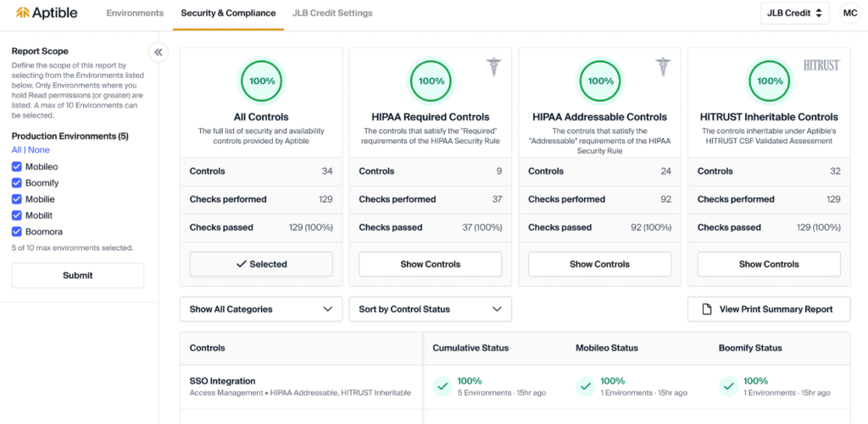Viewport: 868px width, 424px height.
Task: Click the SSO Integration Mobileo Status check icon
Action: tap(586, 387)
